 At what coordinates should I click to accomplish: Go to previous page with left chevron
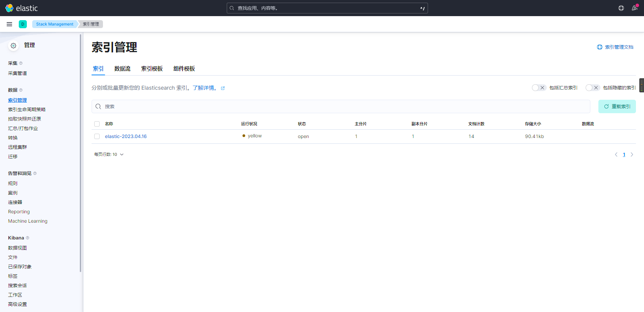click(x=616, y=154)
